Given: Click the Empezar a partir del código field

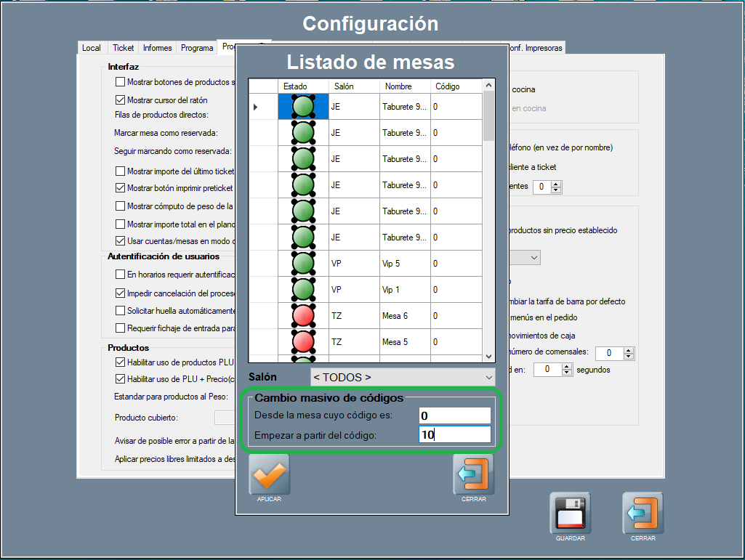Looking at the screenshot, I should 454,435.
